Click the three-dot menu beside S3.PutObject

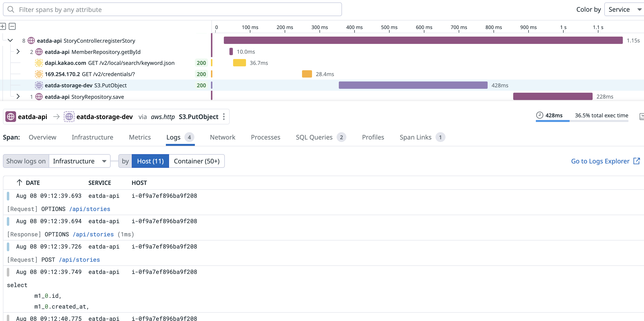pyautogui.click(x=224, y=117)
